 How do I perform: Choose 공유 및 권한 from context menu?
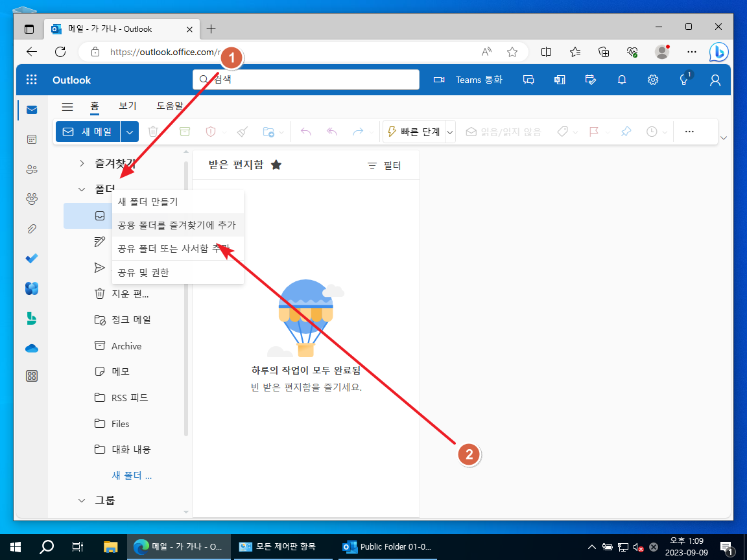pyautogui.click(x=178, y=272)
